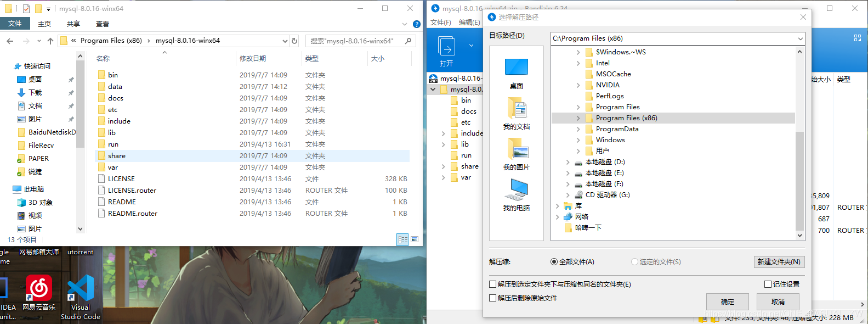Click Bandizip view grid icon

coord(858,38)
